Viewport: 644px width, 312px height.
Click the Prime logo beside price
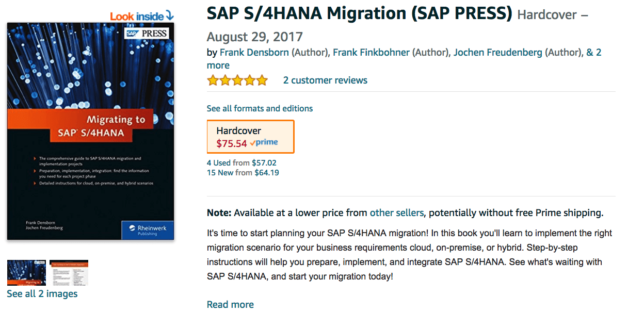[x=264, y=143]
